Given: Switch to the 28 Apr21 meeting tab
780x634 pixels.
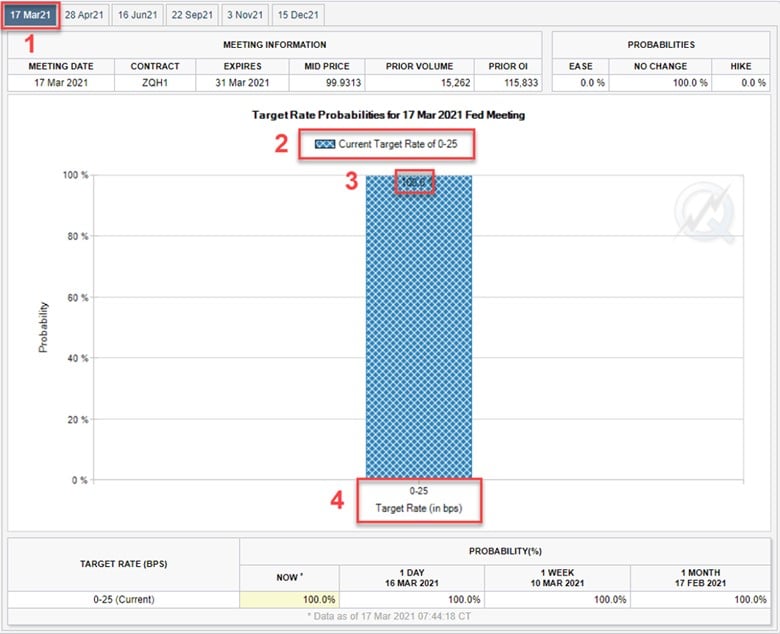Looking at the screenshot, I should [x=85, y=15].
